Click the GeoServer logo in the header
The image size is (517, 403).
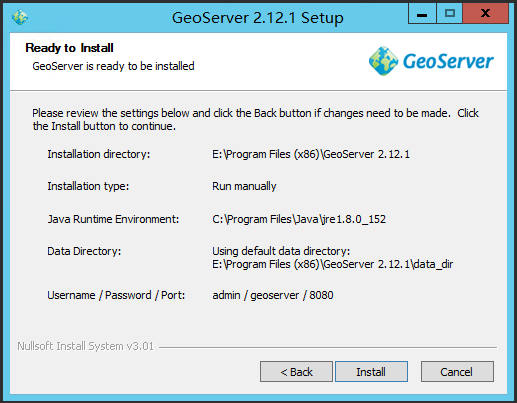coord(431,61)
